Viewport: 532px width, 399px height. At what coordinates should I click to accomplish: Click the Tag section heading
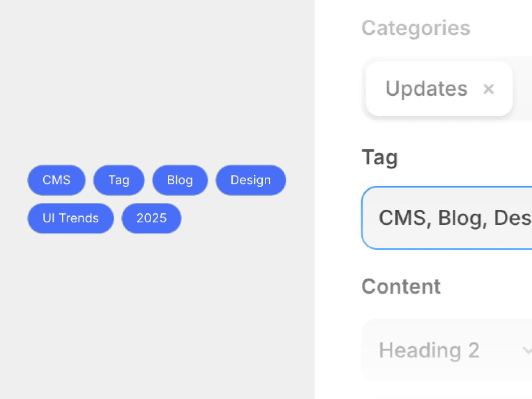tap(379, 157)
